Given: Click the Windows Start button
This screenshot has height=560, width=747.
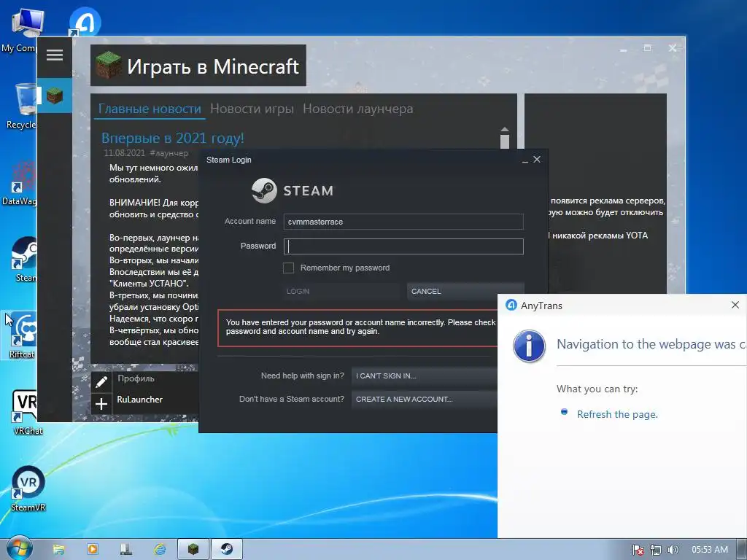Looking at the screenshot, I should (x=19, y=548).
